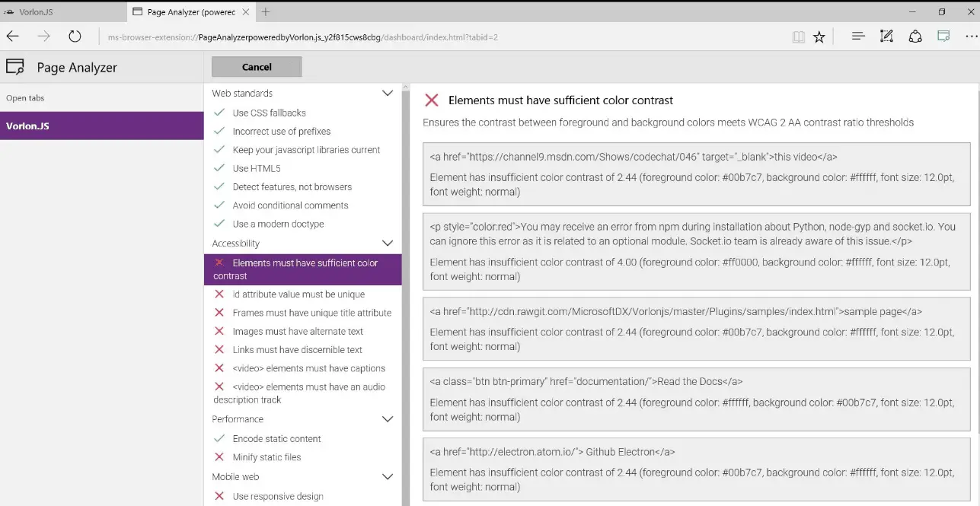Open Keep your javascript libraries current rule

[x=306, y=150]
